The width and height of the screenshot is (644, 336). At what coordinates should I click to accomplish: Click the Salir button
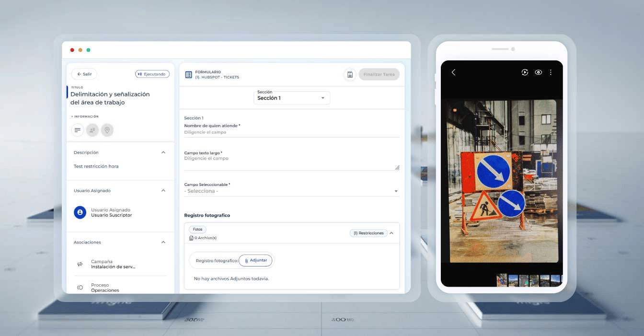pos(84,74)
